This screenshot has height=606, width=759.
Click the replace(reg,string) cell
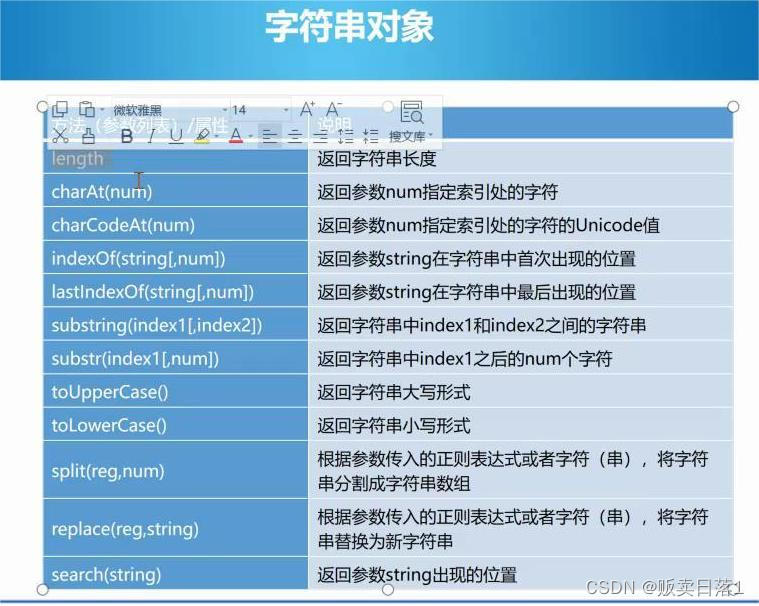pos(175,529)
